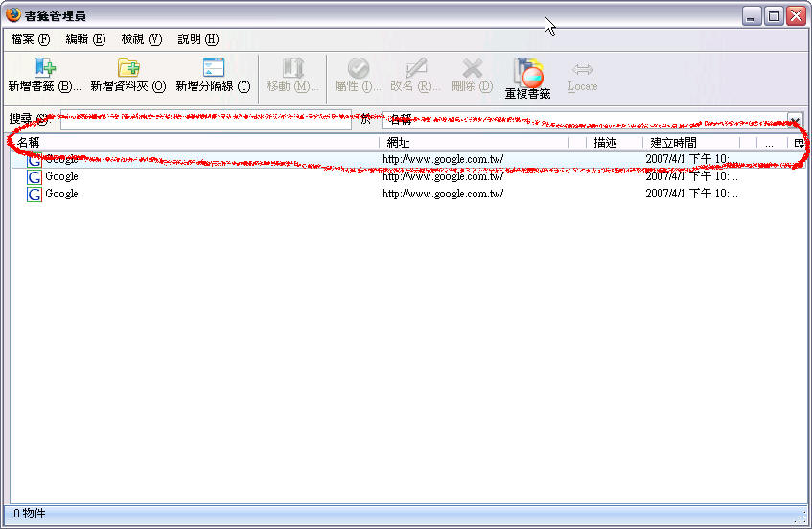The image size is (812, 529).
Task: Click the New Separator (新增分隔線) icon
Action: click(x=214, y=67)
